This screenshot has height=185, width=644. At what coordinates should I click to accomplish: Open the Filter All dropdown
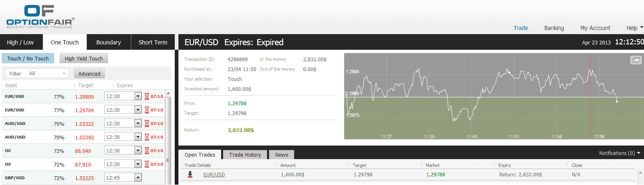37,74
